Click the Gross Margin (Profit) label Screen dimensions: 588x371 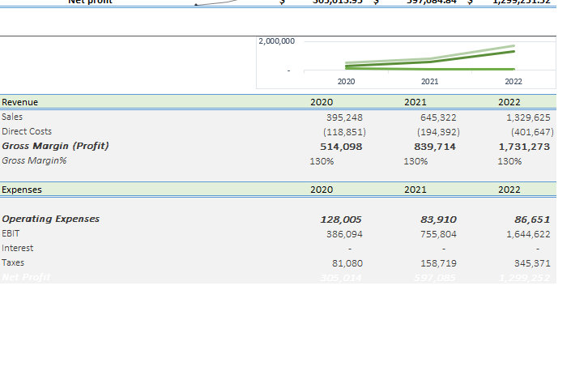(x=55, y=146)
